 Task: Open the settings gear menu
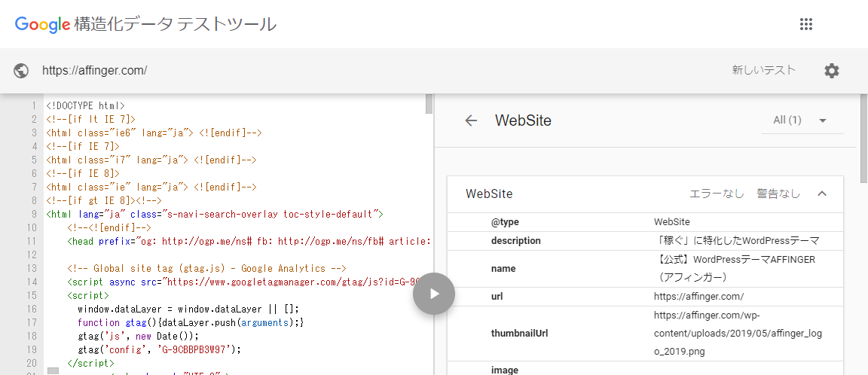click(831, 71)
